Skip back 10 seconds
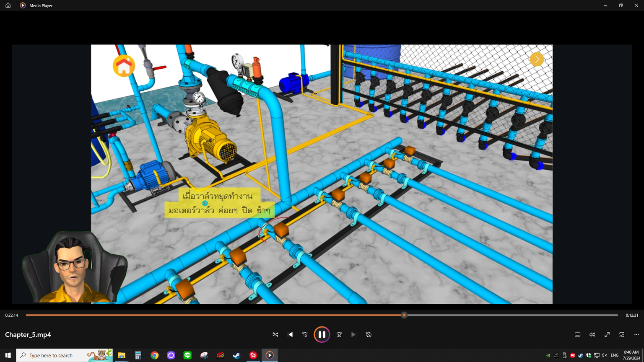The image size is (644, 362). pos(305,334)
